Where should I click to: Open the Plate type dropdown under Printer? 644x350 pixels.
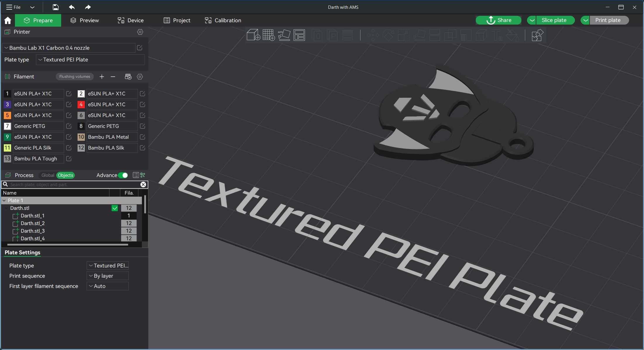click(x=90, y=60)
